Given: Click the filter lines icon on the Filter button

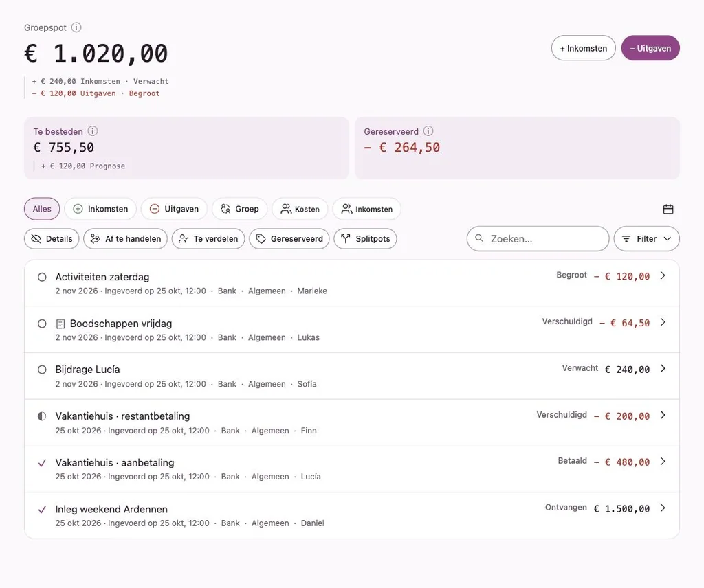Looking at the screenshot, I should (x=626, y=238).
